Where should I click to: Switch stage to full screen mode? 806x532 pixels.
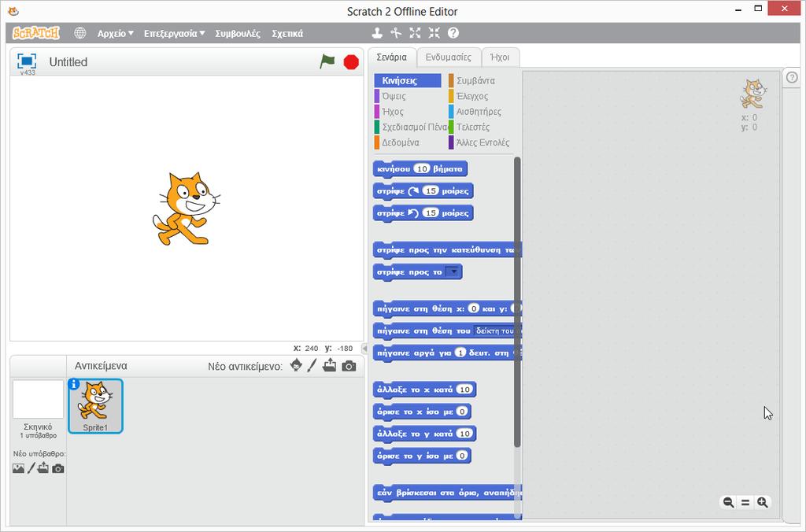pyautogui.click(x=27, y=61)
